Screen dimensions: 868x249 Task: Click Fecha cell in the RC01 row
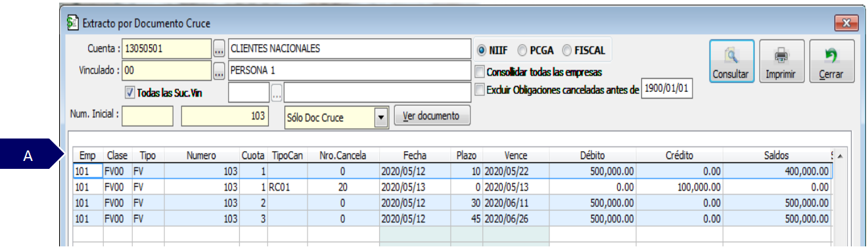(415, 187)
